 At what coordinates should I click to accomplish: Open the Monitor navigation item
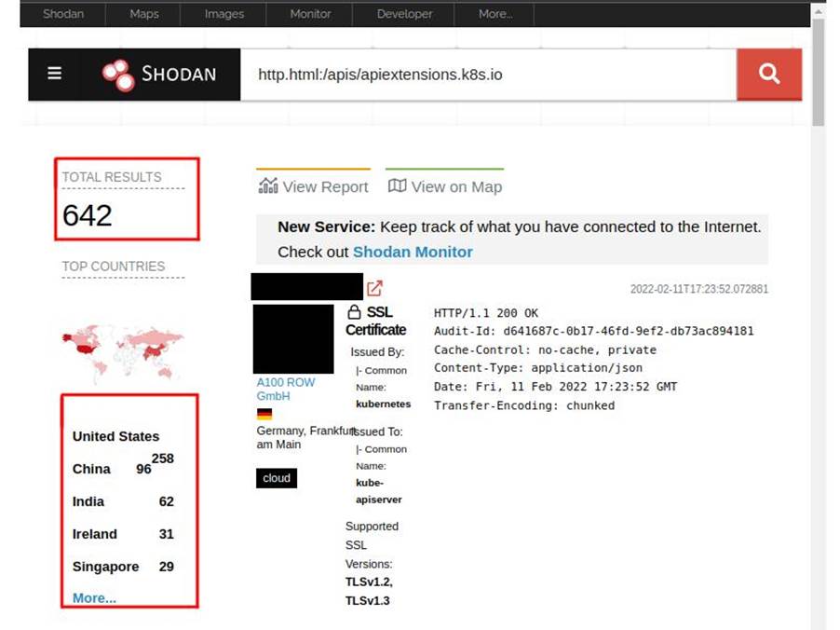[310, 14]
